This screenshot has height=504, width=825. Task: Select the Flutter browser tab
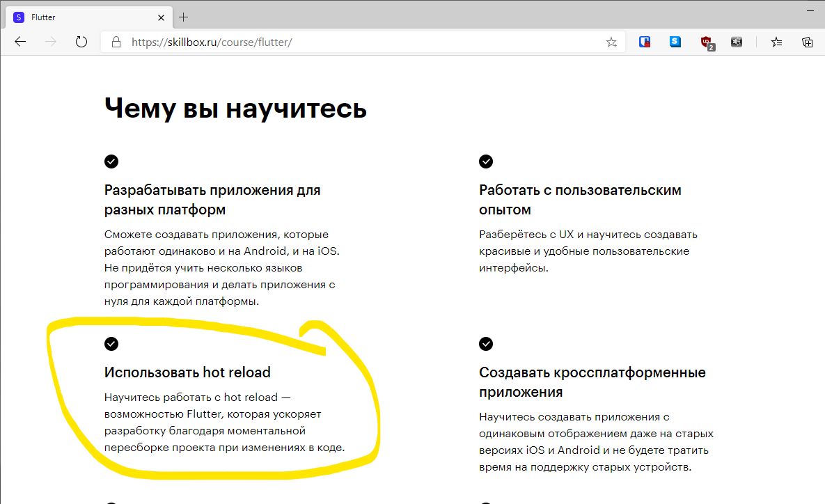pyautogui.click(x=89, y=17)
